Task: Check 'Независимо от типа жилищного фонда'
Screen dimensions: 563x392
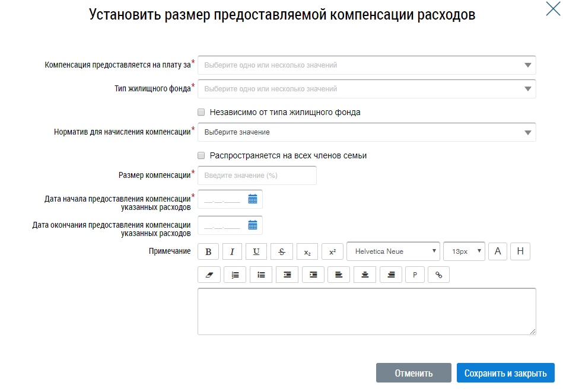Action: [201, 112]
